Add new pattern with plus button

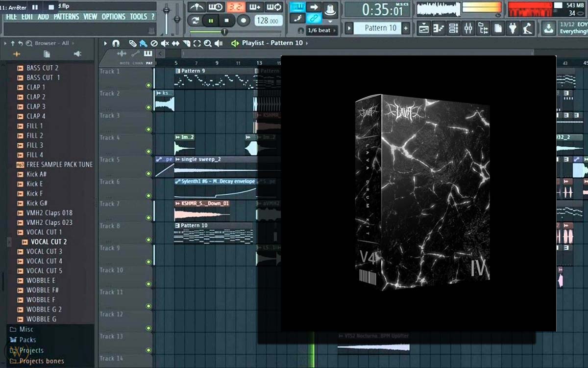(405, 28)
